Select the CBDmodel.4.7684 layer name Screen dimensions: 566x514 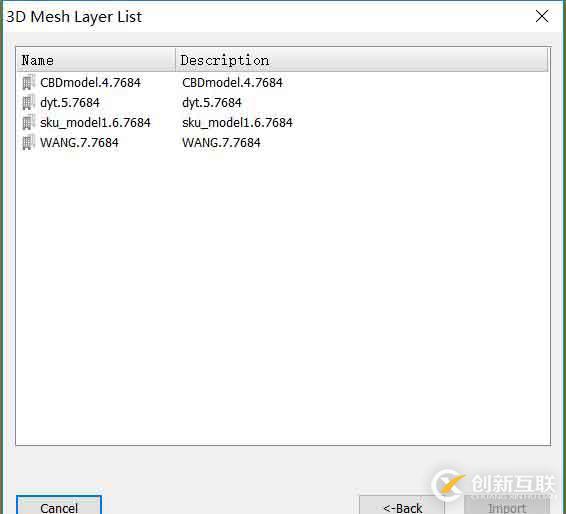coord(90,83)
